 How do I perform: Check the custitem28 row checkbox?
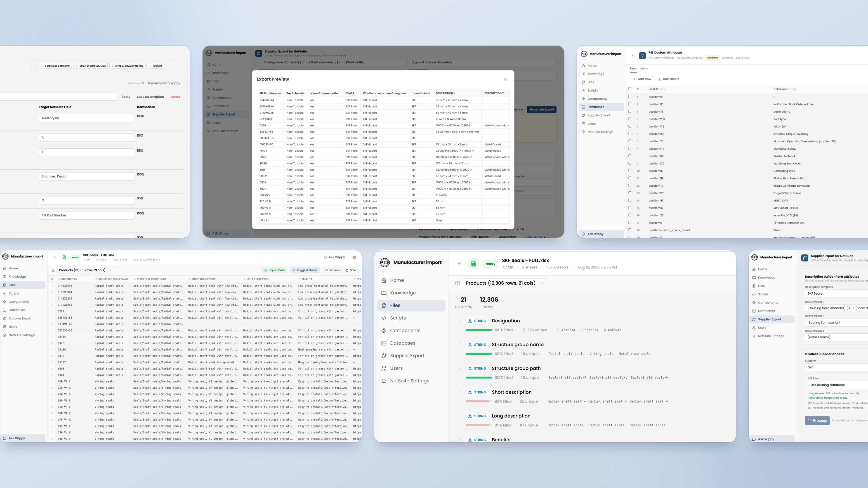(x=630, y=97)
